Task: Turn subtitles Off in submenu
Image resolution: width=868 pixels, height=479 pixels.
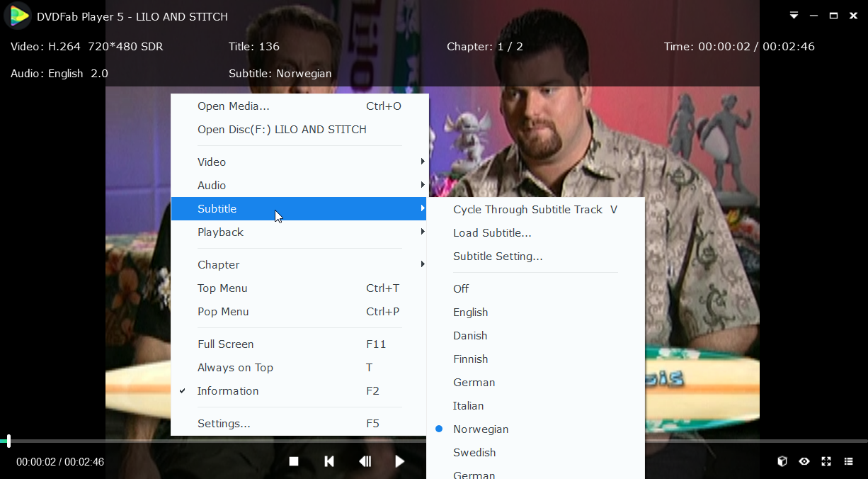Action: 536,288
